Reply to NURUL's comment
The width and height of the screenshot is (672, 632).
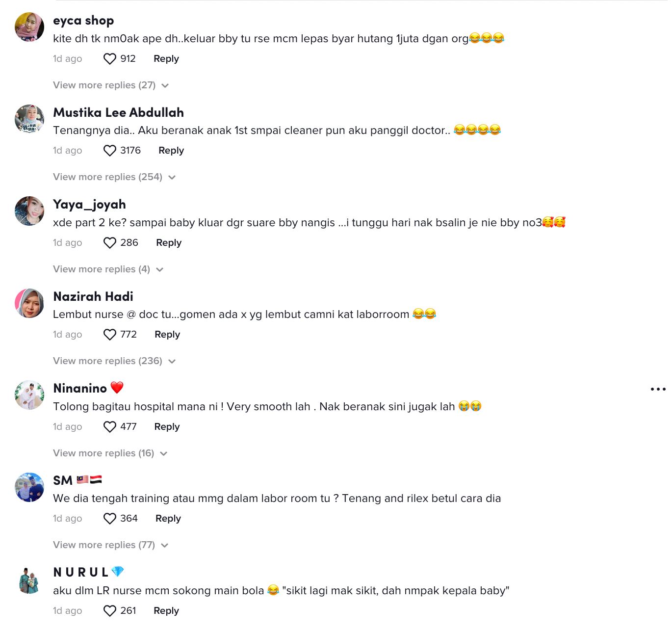coord(166,610)
